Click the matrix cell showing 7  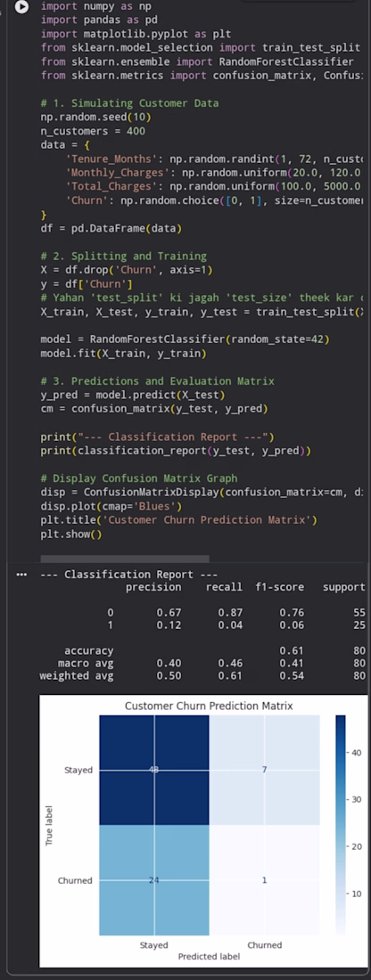pos(264,770)
